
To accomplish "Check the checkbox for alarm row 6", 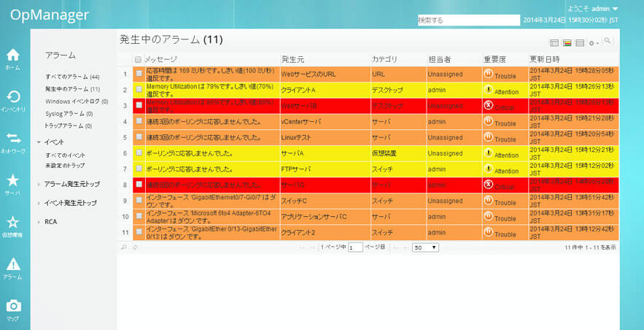I will 139,152.
